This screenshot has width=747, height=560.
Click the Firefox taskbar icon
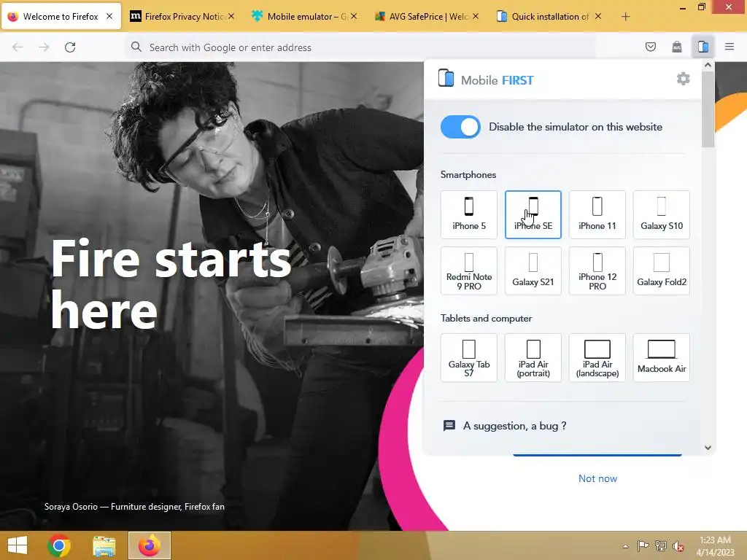click(x=149, y=545)
